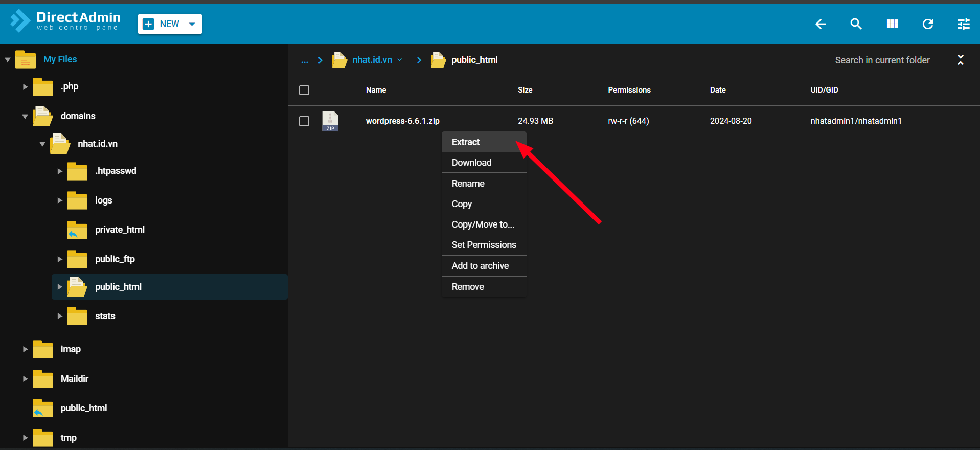Expand the logs folder arrow

pos(60,200)
